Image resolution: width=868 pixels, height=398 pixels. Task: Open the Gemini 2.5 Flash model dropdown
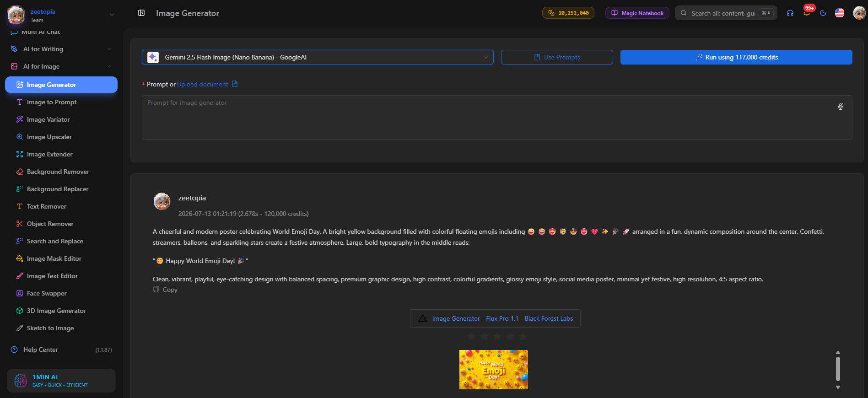coord(318,57)
